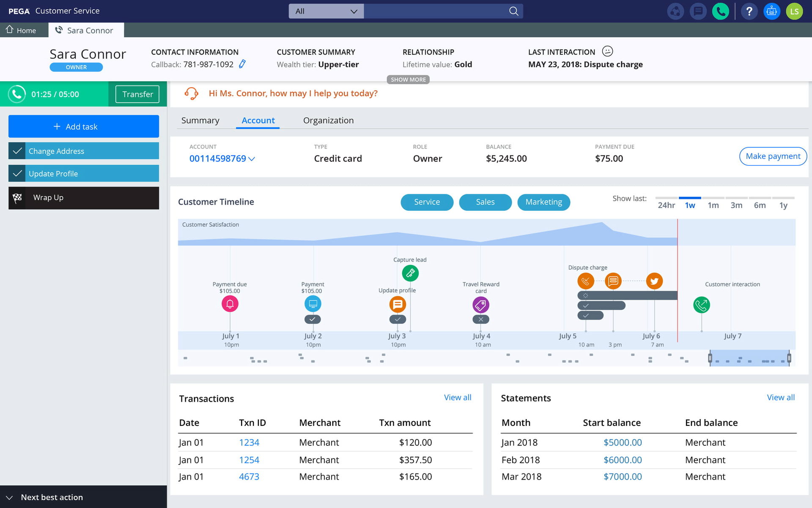Click the green phone call icon in header
Screen dimensions: 812x508
720,11
